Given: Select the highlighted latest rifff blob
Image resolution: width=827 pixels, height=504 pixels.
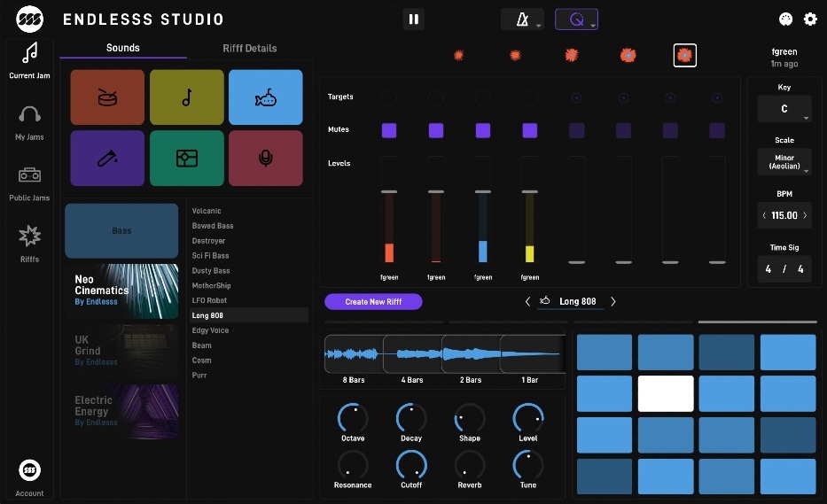Looking at the screenshot, I should tap(684, 55).
